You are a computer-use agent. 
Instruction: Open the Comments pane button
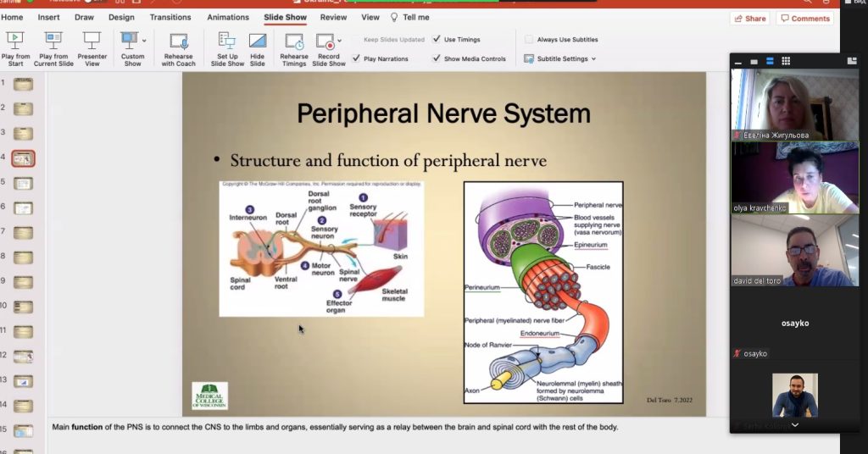point(805,18)
